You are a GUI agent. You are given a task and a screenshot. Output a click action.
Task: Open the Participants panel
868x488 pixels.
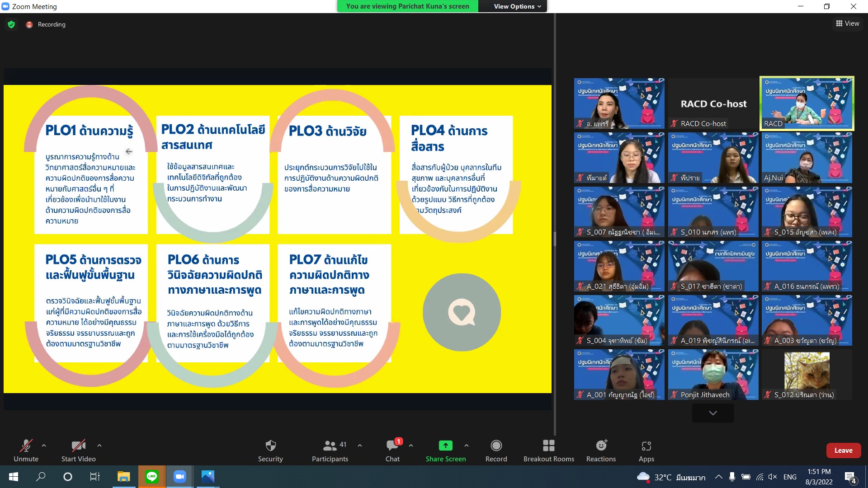(330, 451)
